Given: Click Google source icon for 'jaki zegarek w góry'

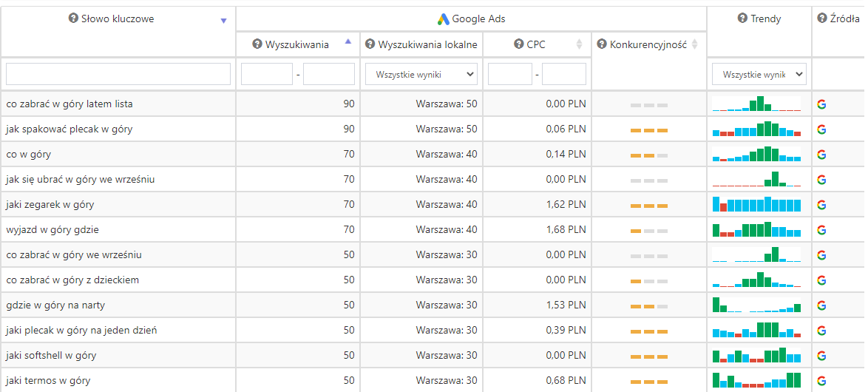Looking at the screenshot, I should [821, 205].
